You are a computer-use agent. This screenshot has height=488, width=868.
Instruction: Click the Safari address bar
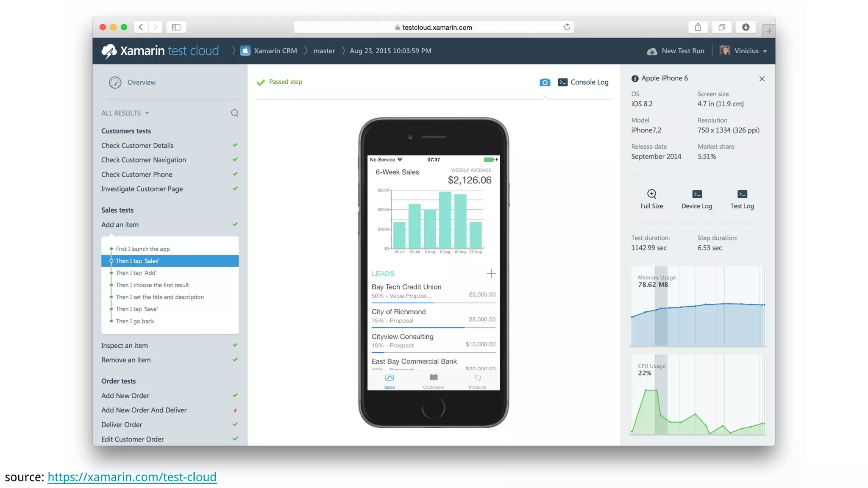coord(434,27)
